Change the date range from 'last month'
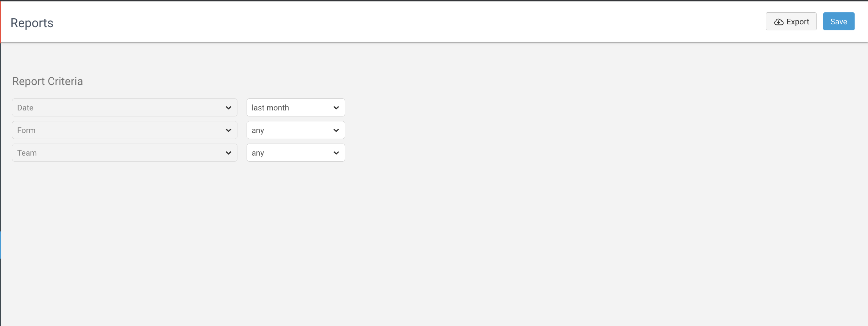This screenshot has height=326, width=868. (x=296, y=107)
